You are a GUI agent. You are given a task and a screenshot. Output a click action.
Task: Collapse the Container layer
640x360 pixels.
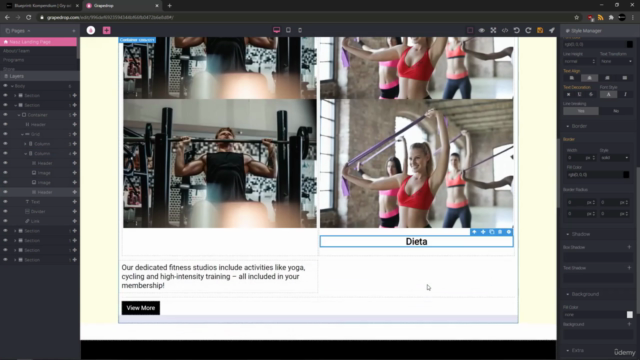click(x=19, y=115)
